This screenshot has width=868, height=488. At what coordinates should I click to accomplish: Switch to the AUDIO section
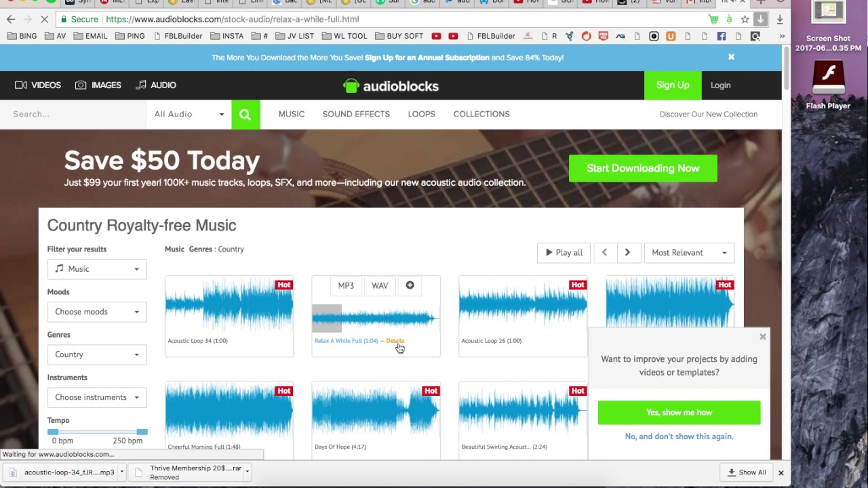coord(156,85)
